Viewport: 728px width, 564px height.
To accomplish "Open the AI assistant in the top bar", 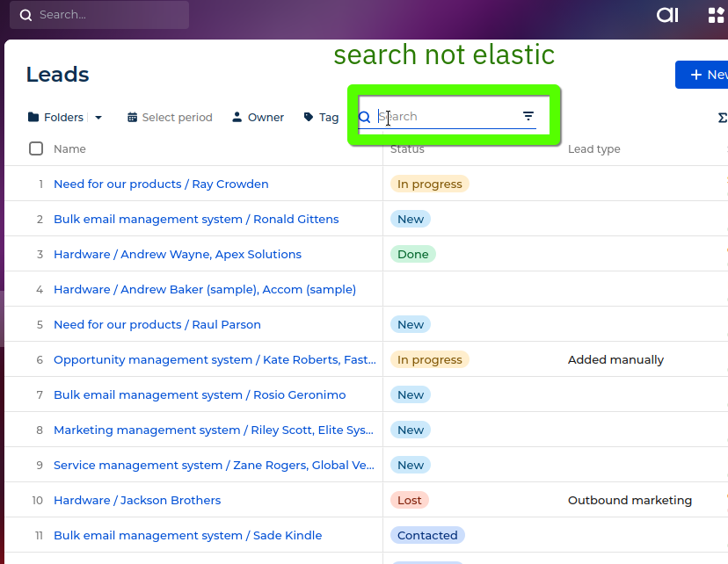I will tap(666, 15).
